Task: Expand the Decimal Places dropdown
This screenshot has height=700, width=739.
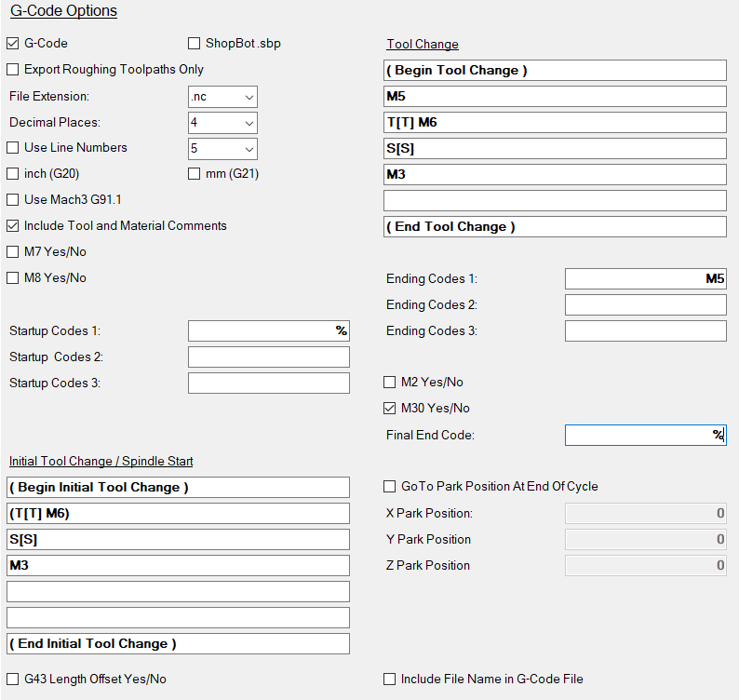Action: (x=222, y=123)
